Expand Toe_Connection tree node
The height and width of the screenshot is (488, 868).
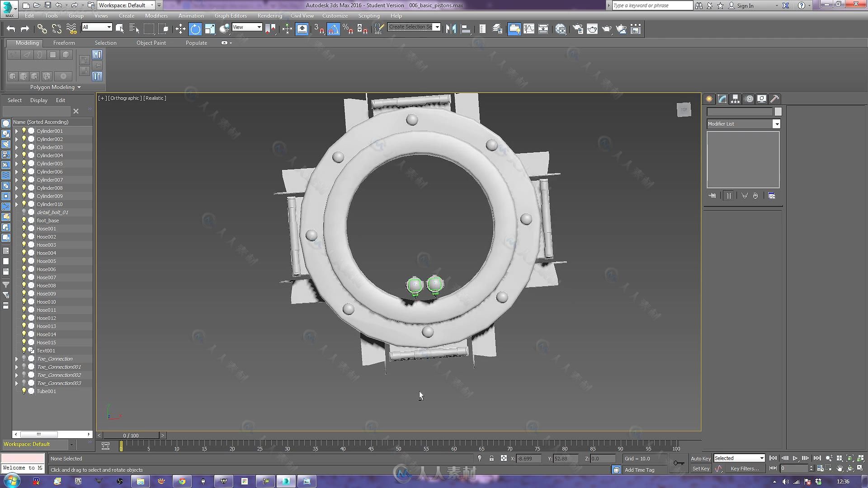[x=17, y=359]
